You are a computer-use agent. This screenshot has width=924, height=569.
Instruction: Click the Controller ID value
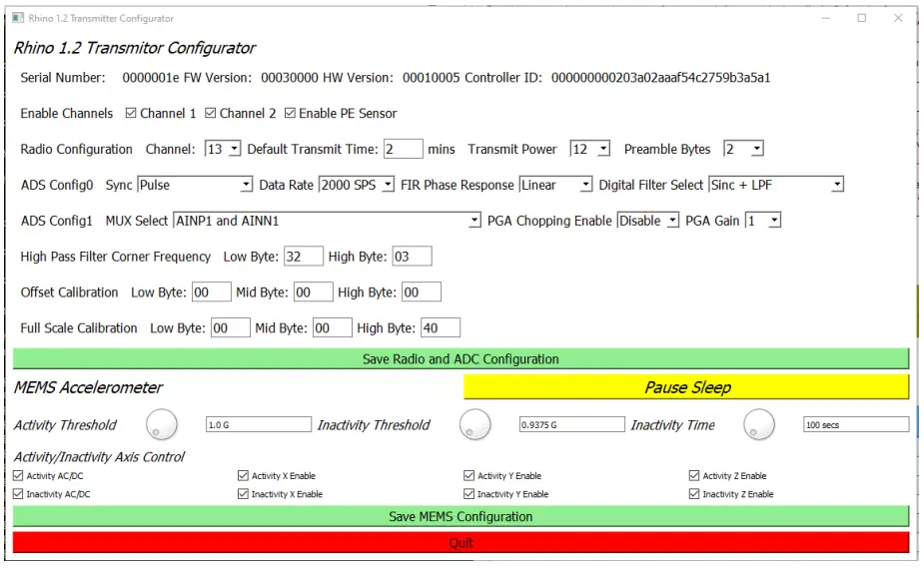(660, 78)
